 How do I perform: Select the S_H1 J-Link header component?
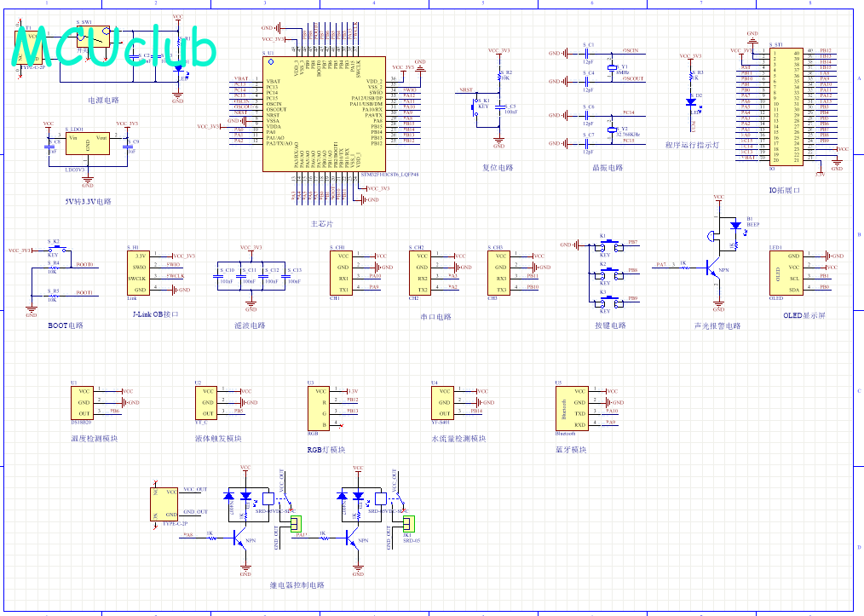pyautogui.click(x=138, y=273)
